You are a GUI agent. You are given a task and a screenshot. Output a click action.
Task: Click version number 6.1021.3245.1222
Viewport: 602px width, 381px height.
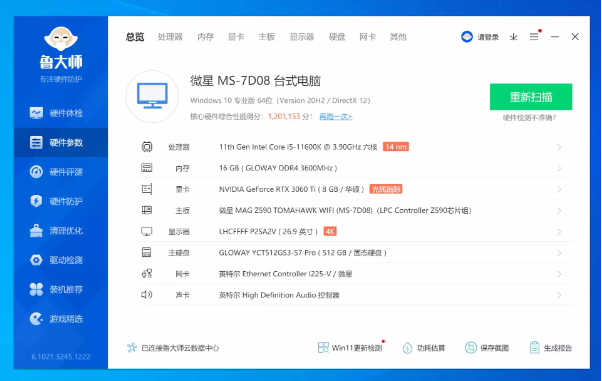click(x=61, y=357)
